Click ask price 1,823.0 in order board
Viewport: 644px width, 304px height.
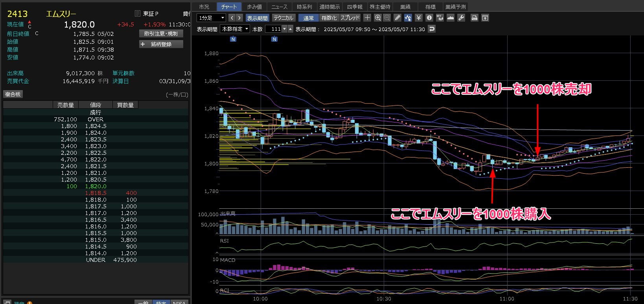[96, 146]
